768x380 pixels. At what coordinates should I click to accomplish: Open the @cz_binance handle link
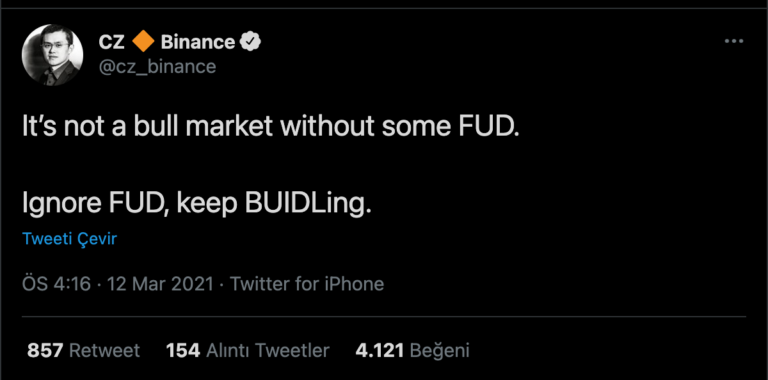[157, 66]
